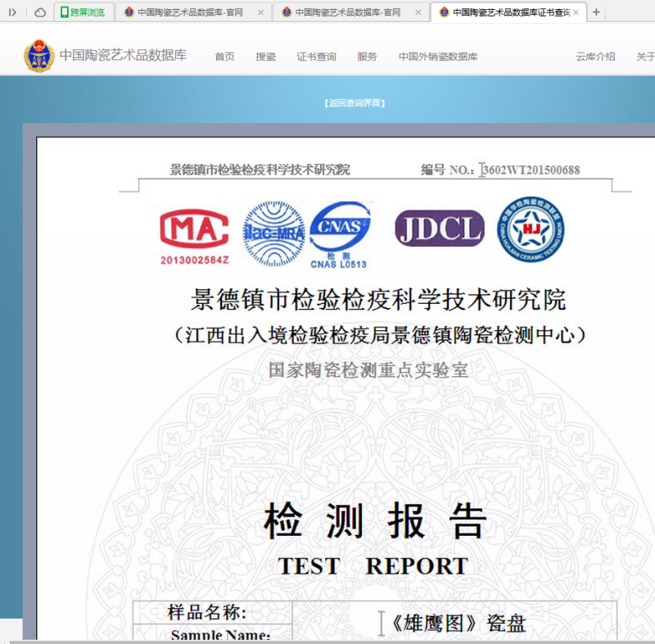Open a new browser tab with plus button
The height and width of the screenshot is (644, 655).
coord(596,12)
